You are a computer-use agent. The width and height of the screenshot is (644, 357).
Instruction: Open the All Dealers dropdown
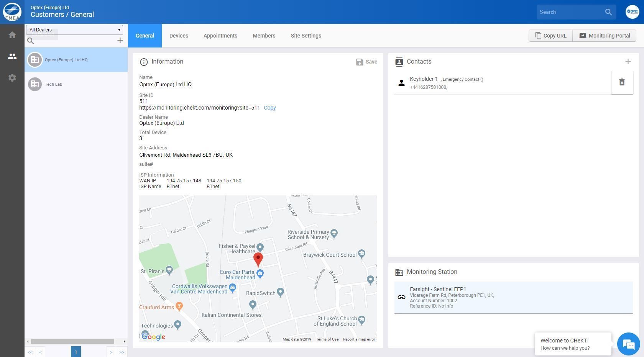coord(74,29)
